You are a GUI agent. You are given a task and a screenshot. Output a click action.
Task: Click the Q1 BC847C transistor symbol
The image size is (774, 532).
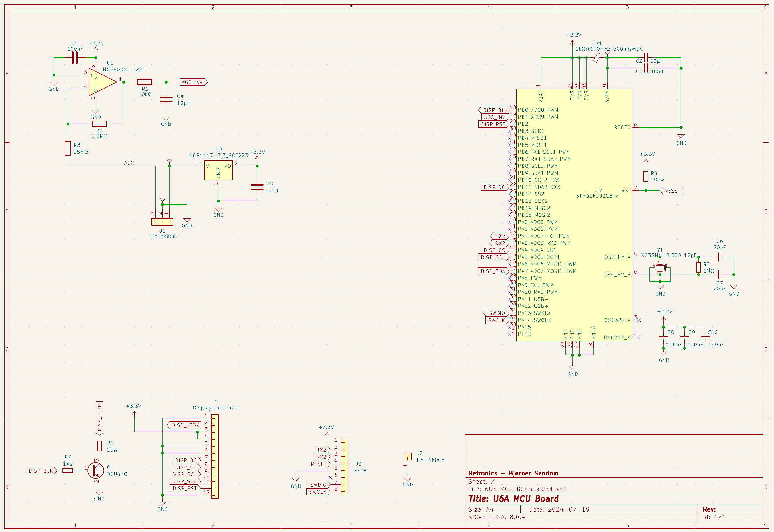click(x=96, y=470)
